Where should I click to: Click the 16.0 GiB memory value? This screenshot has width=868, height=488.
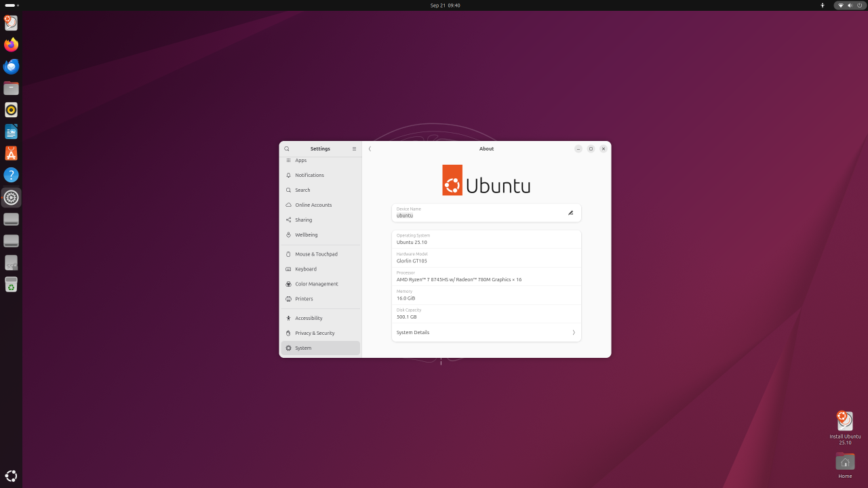coord(406,298)
